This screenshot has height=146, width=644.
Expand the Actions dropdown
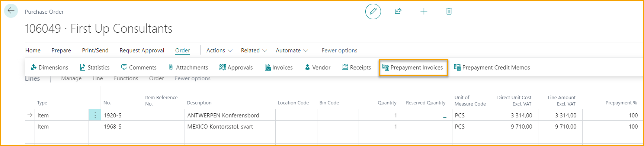click(x=220, y=51)
